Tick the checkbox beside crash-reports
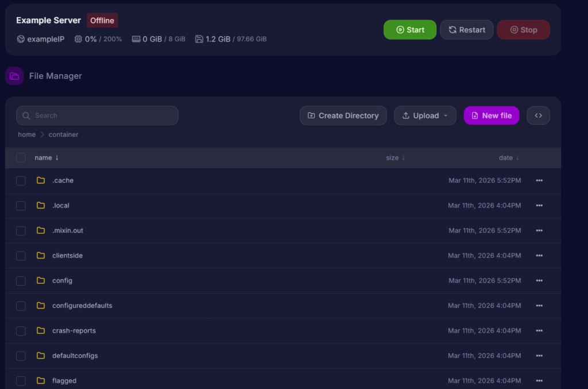This screenshot has height=389, width=588. [21, 330]
